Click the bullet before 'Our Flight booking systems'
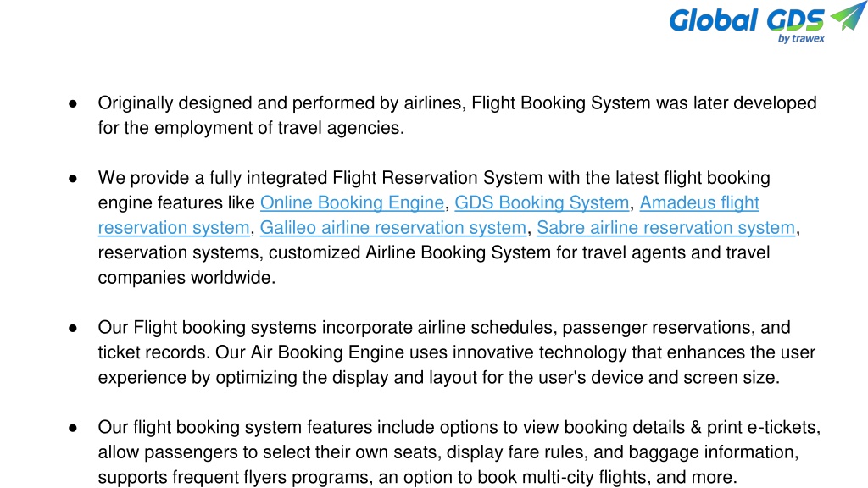 click(73, 328)
